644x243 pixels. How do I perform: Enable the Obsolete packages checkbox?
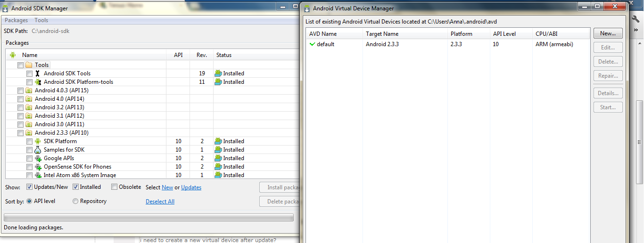pyautogui.click(x=114, y=187)
